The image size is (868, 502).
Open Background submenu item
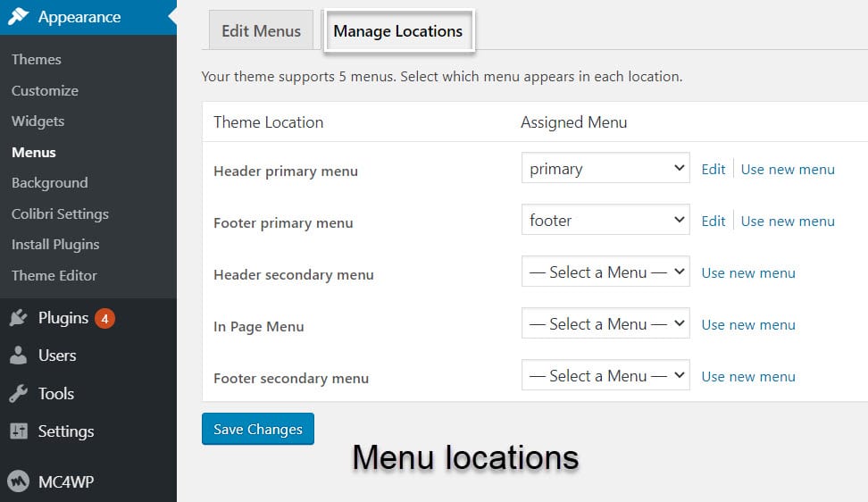[x=50, y=182]
